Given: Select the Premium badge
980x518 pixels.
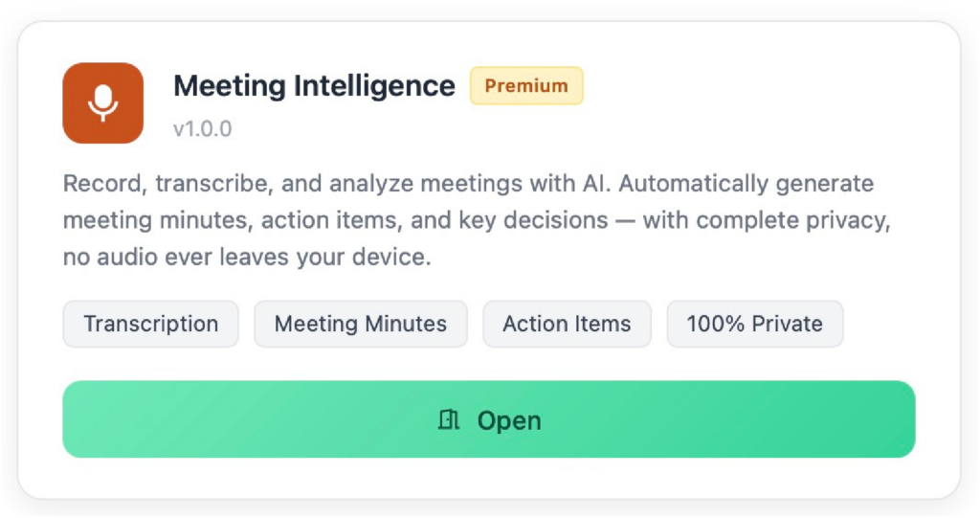Looking at the screenshot, I should pos(526,86).
